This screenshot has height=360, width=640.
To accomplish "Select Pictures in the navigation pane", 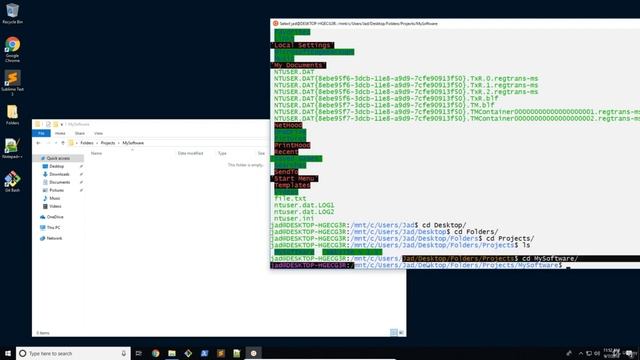I will pyautogui.click(x=56, y=190).
